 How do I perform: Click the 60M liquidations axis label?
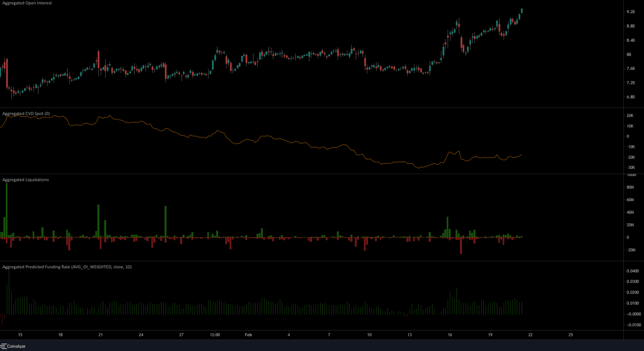click(x=630, y=200)
